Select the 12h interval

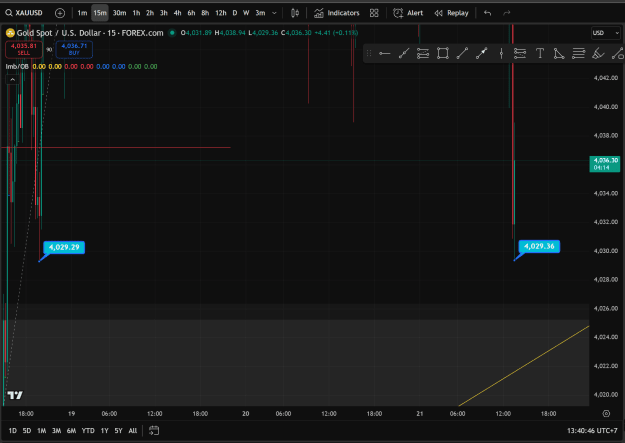221,13
